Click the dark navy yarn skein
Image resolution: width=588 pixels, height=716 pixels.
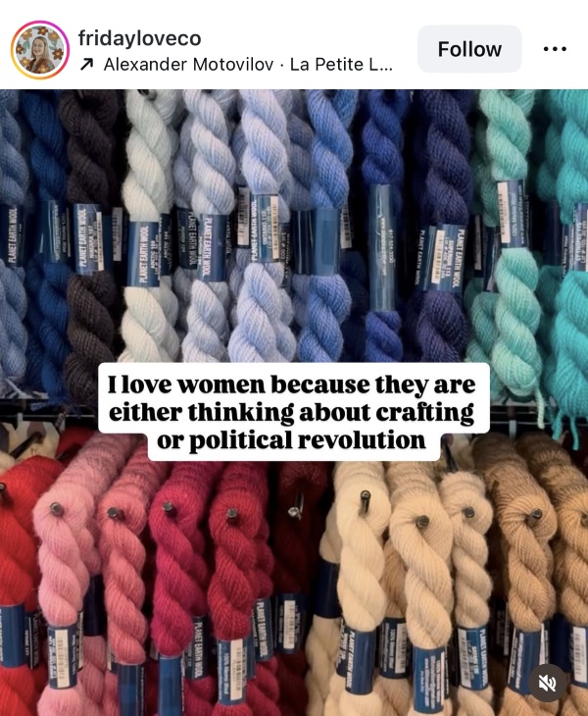click(x=440, y=229)
